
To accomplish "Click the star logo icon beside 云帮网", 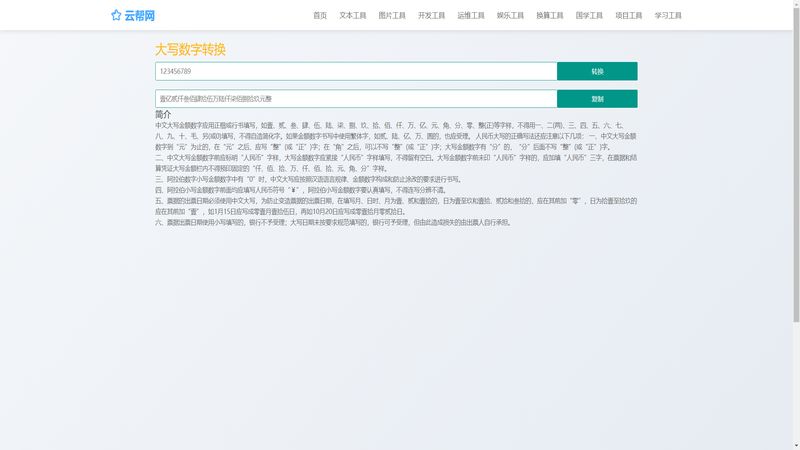I will [116, 15].
